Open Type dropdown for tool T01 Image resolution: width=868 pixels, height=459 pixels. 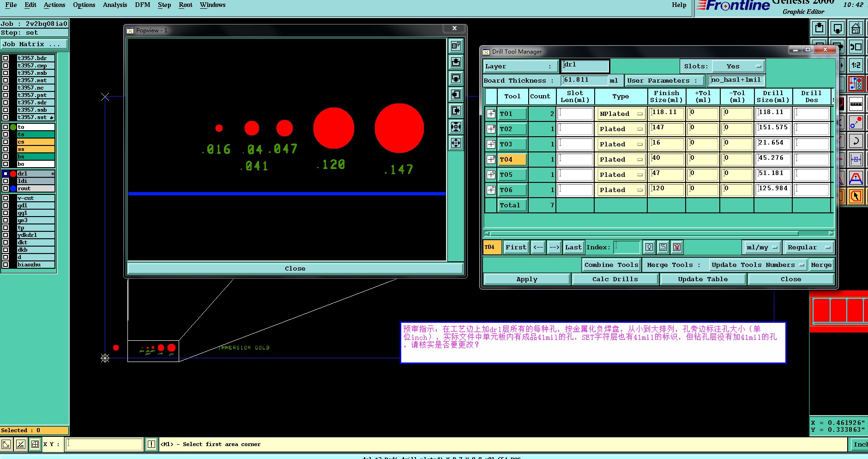621,114
